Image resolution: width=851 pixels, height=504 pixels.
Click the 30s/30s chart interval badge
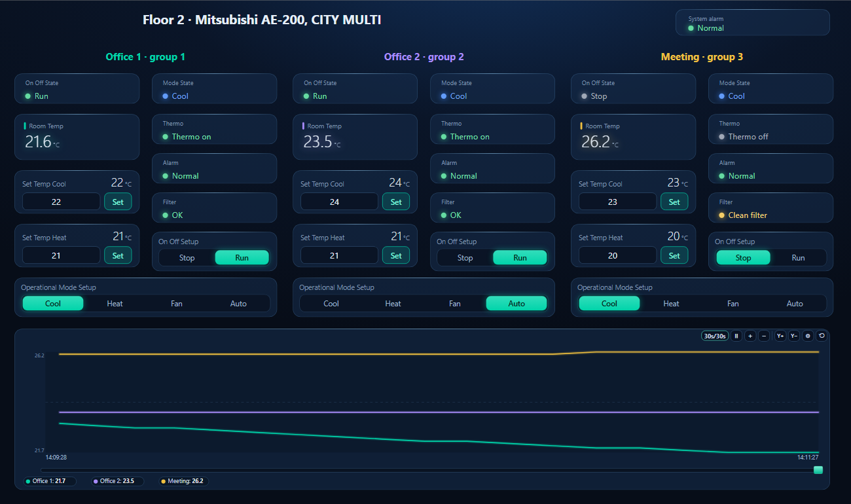[x=715, y=336]
